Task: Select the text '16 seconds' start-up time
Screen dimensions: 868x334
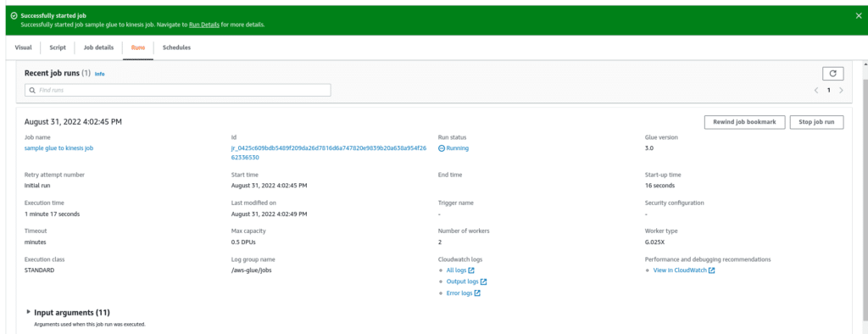Action: click(x=659, y=186)
